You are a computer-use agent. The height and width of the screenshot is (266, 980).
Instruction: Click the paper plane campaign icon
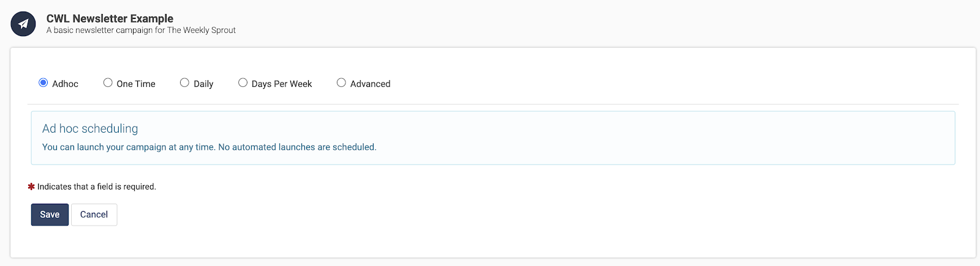pos(23,24)
